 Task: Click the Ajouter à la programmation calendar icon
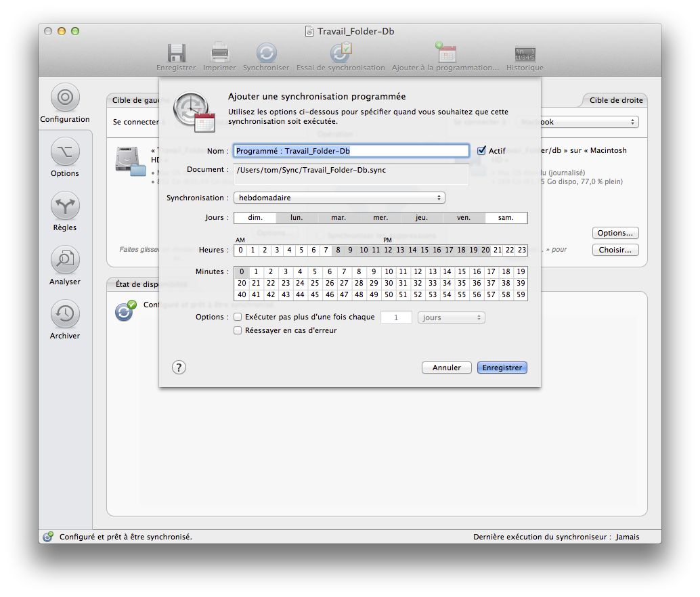pos(445,53)
